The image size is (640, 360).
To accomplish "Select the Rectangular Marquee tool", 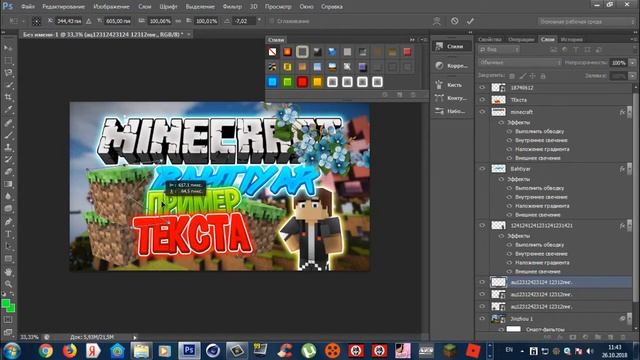I will pyautogui.click(x=8, y=60).
